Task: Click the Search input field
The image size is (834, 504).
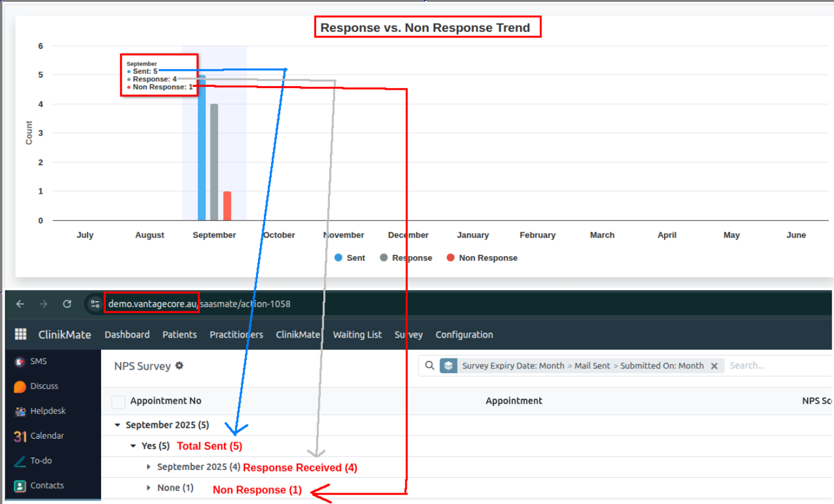Action: [773, 366]
